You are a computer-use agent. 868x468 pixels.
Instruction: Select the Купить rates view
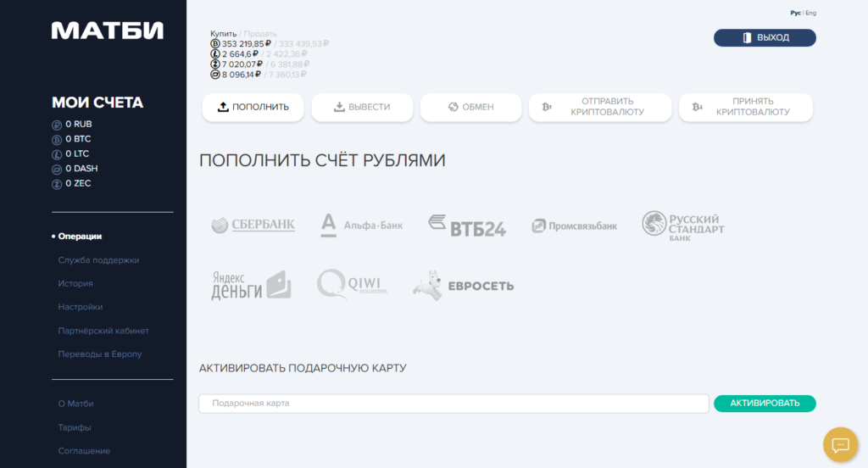(223, 34)
